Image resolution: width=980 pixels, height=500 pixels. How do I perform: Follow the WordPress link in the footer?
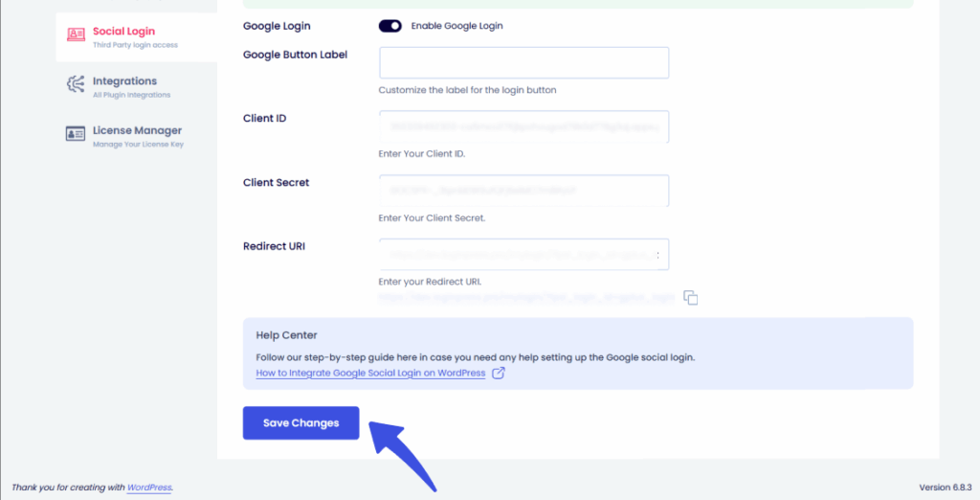click(x=149, y=488)
